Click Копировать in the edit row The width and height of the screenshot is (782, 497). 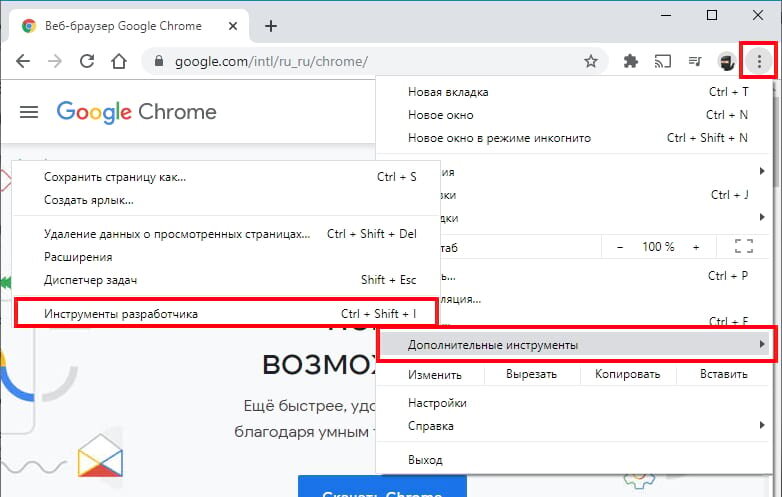627,374
